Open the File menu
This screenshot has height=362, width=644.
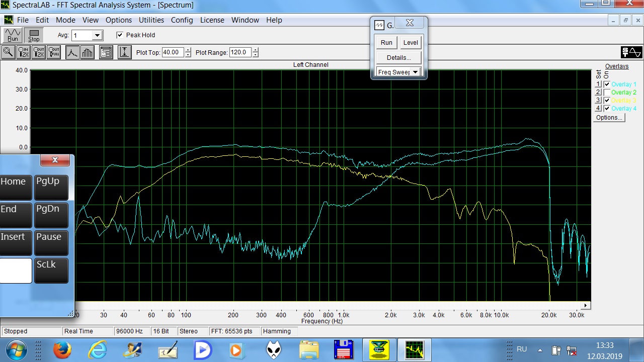23,20
